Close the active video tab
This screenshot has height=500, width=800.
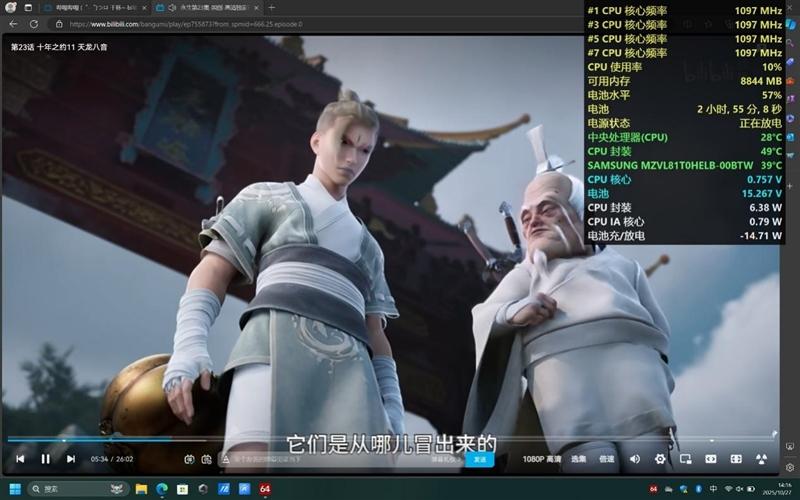click(x=256, y=8)
